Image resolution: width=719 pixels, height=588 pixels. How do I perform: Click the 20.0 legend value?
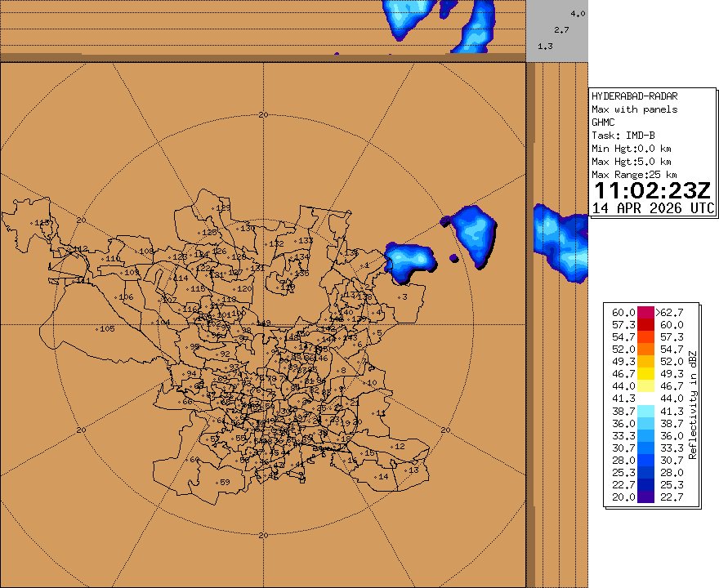point(623,497)
